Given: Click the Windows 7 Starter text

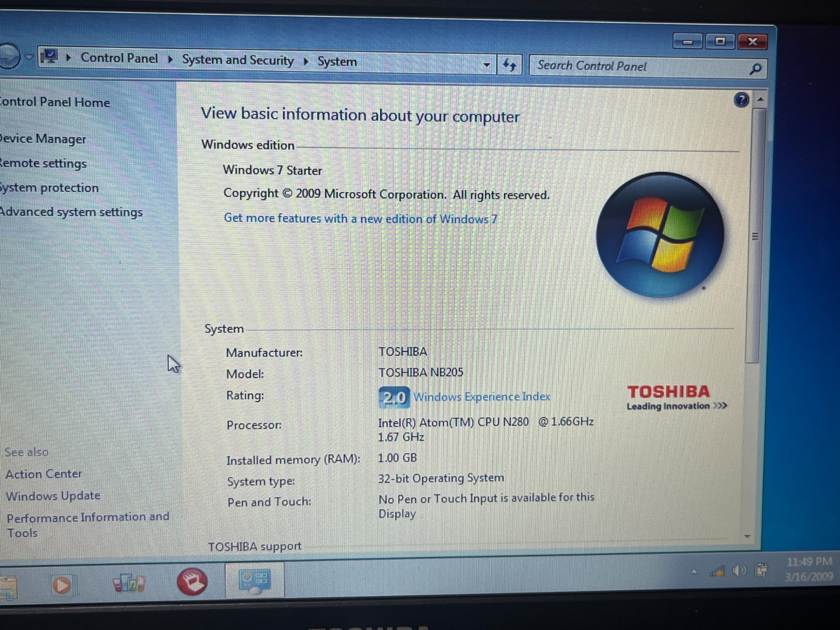Looking at the screenshot, I should coord(272,170).
